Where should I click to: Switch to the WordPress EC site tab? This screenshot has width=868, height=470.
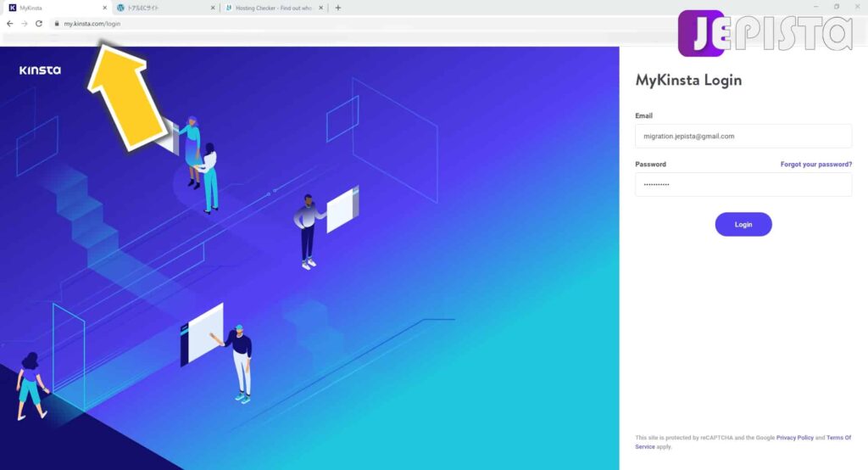165,8
